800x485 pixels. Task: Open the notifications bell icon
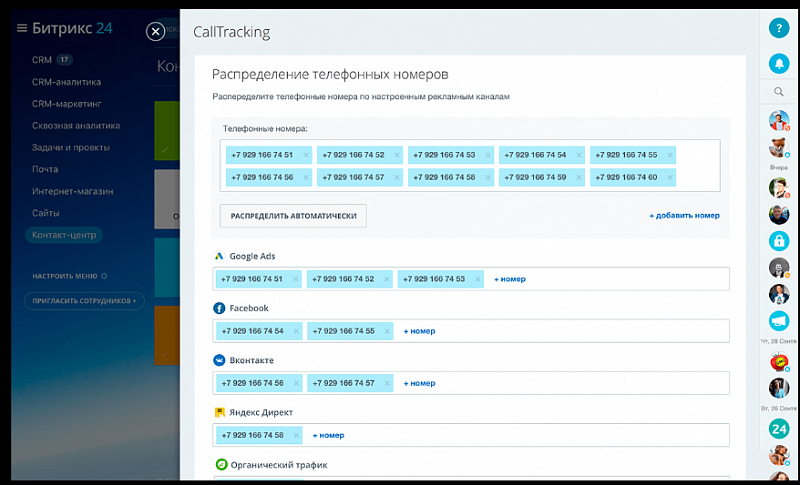[x=779, y=64]
